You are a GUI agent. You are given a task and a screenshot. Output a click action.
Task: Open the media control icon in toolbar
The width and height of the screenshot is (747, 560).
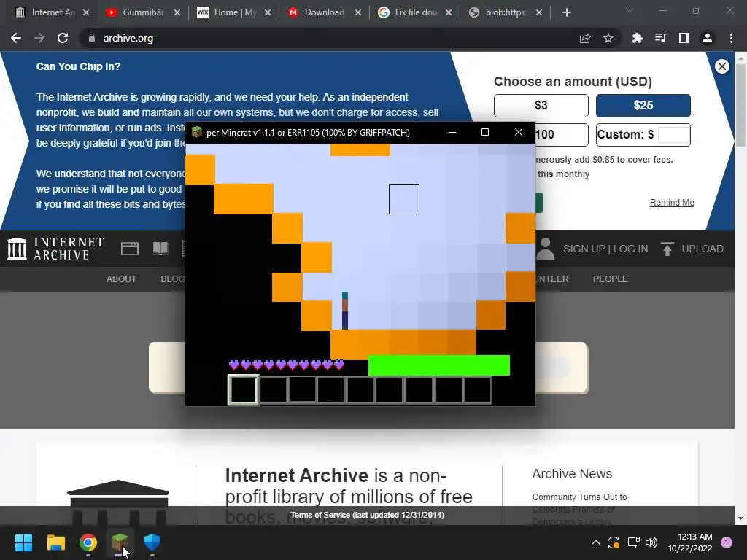point(660,39)
